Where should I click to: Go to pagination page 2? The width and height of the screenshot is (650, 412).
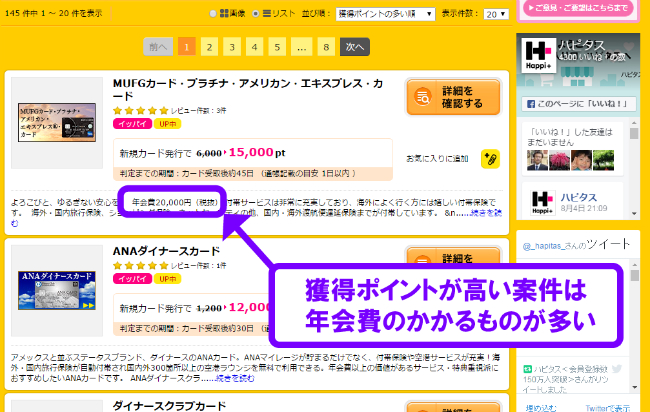[209, 47]
